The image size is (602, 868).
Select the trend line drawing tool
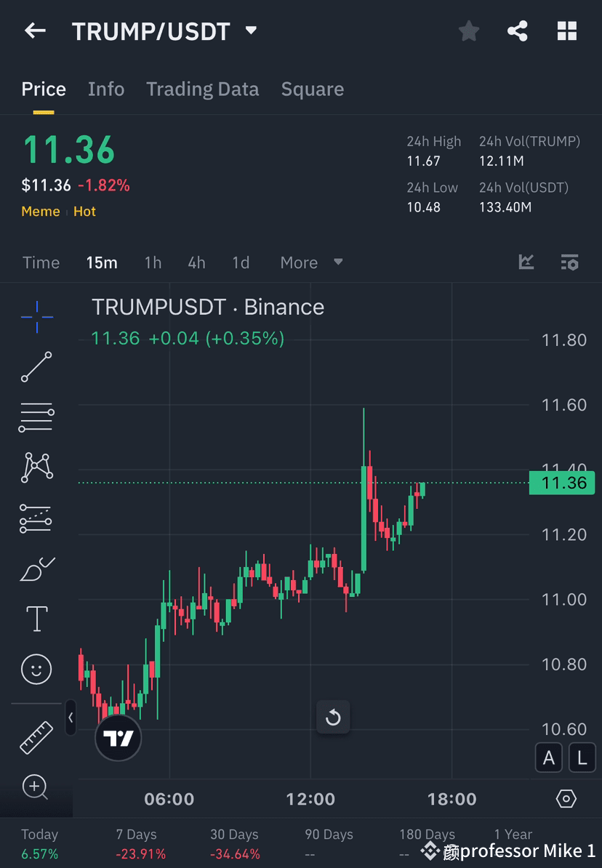[x=36, y=367]
